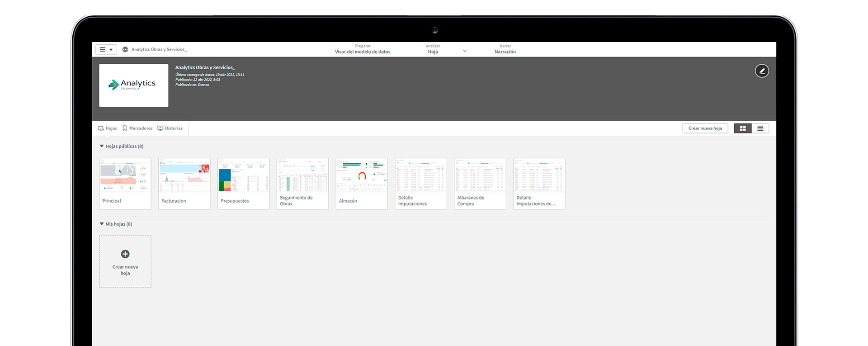Open the Principal sheet thumbnail
This screenshot has height=346, width=868.
[125, 183]
